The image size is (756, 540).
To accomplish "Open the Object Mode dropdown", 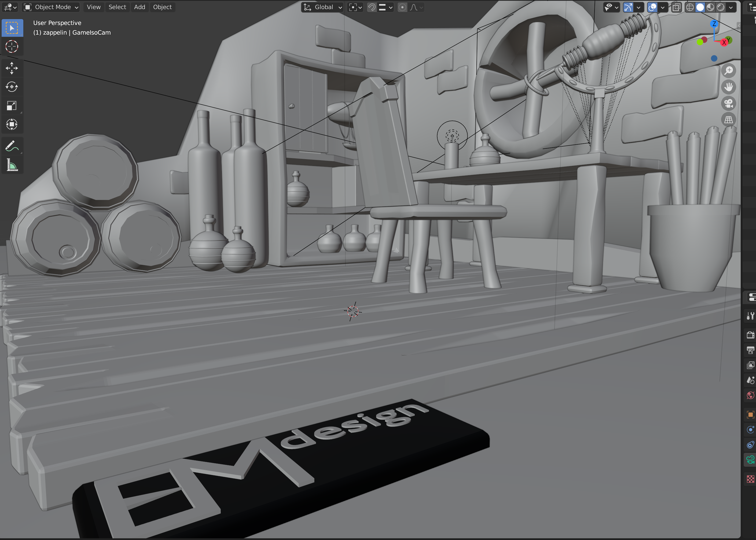I will (51, 7).
